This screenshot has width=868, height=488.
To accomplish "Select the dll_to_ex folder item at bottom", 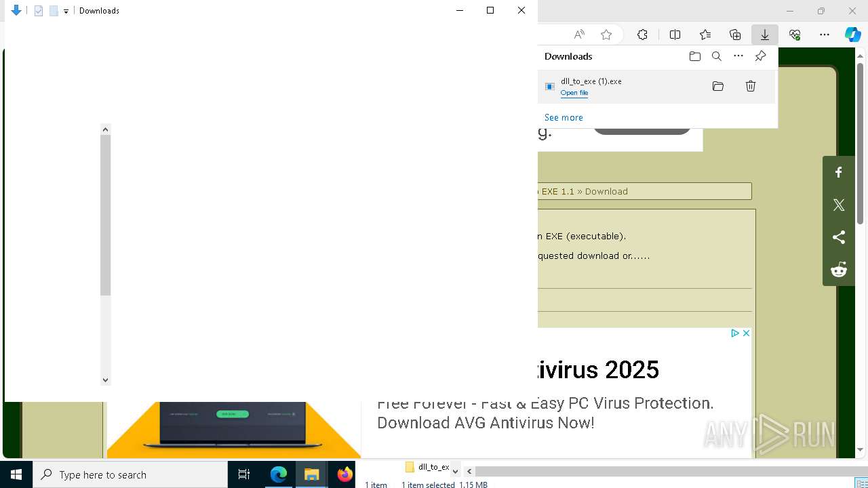I will click(x=427, y=467).
